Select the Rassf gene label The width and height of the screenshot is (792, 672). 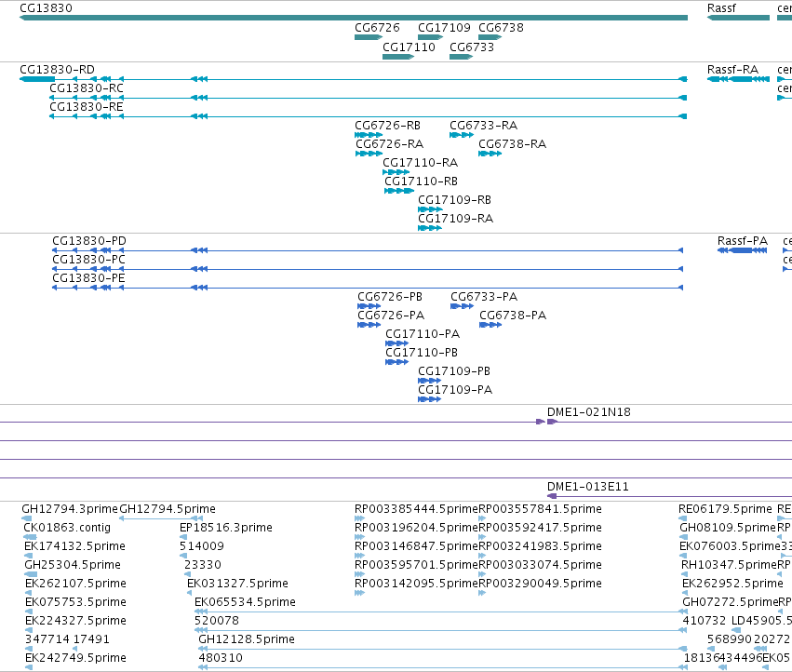[721, 8]
